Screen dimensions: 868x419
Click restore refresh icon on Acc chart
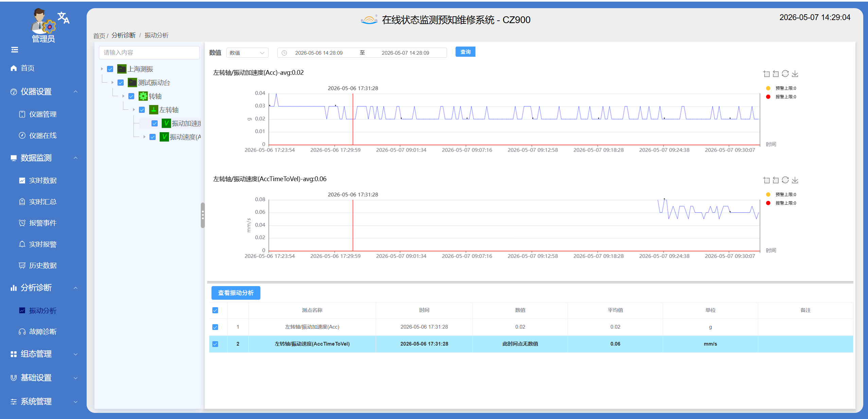785,73
